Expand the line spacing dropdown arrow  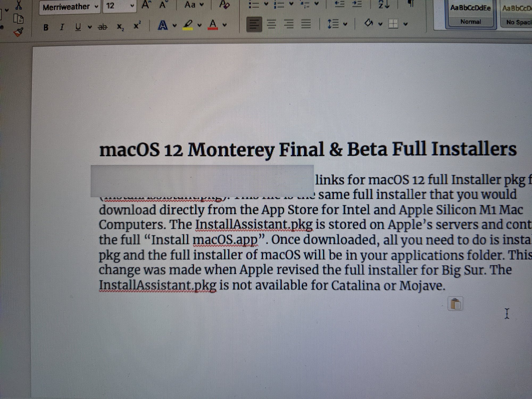(345, 24)
